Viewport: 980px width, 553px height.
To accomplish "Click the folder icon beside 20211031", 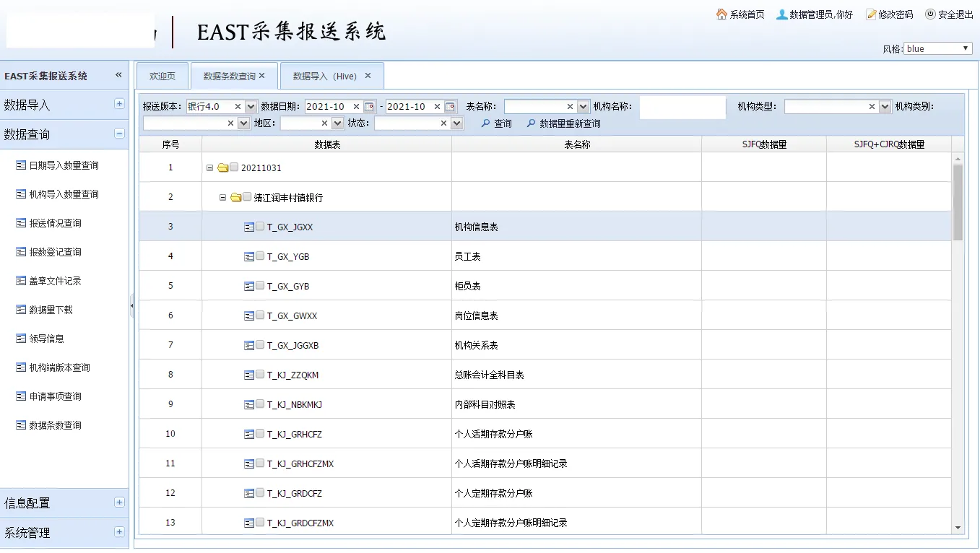I will [223, 167].
